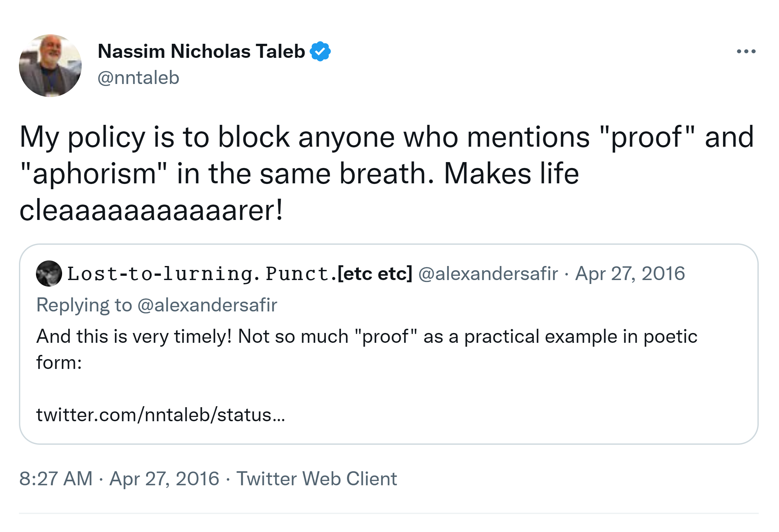
Task: Click the footer date Apr 27, 2016
Action: [164, 478]
